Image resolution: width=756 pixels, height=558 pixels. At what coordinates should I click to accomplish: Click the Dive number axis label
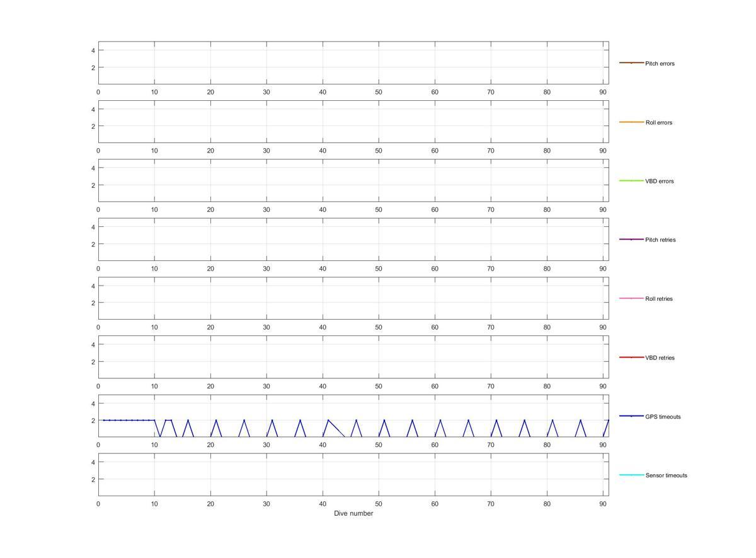coord(353,513)
